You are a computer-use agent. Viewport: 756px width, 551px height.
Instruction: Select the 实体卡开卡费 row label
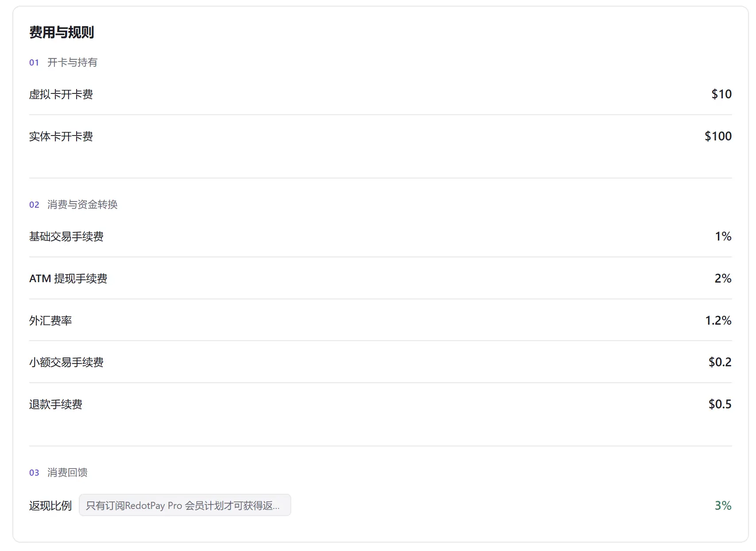click(61, 136)
